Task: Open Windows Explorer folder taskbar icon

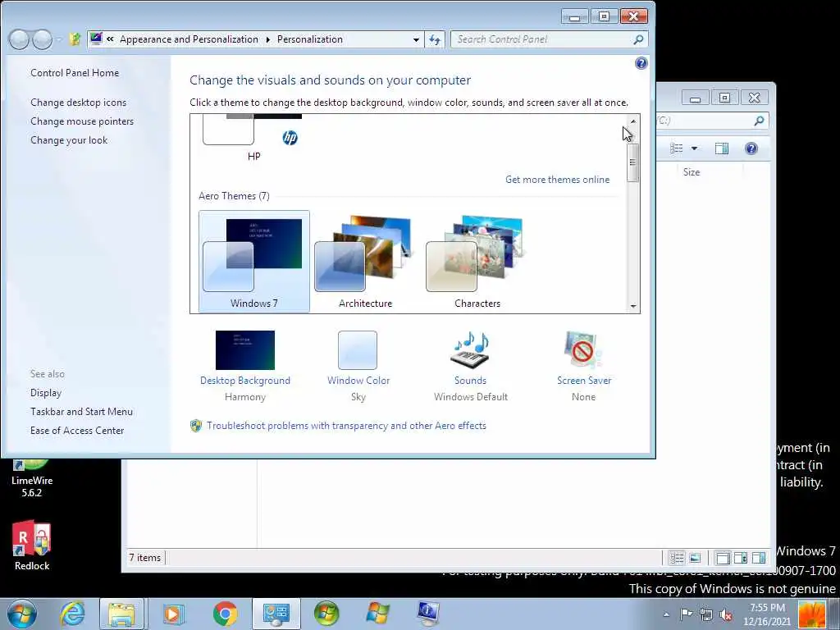Action: [x=121, y=614]
